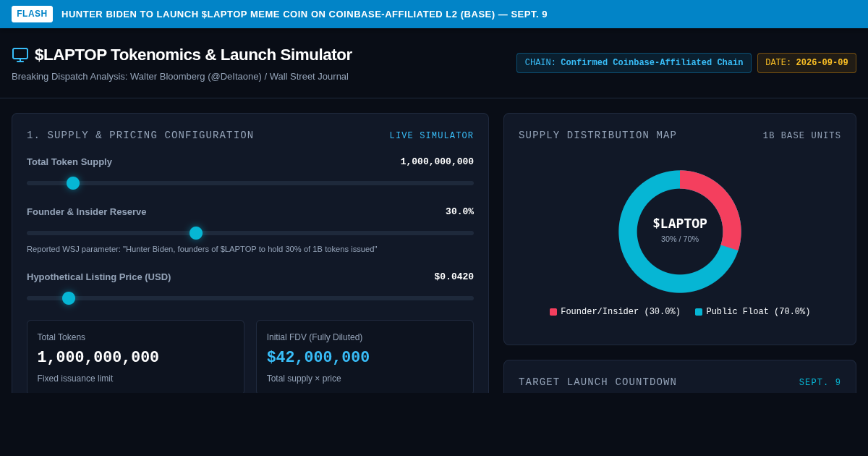Adjust the Founder & Insider Reserve slider
This screenshot has width=868, height=456.
[250, 233]
